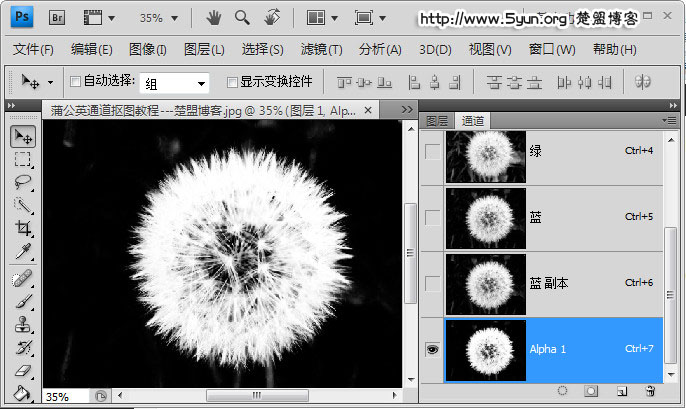The width and height of the screenshot is (686, 409).
Task: Show the 蓝 副本 channel visibility
Action: [x=432, y=283]
